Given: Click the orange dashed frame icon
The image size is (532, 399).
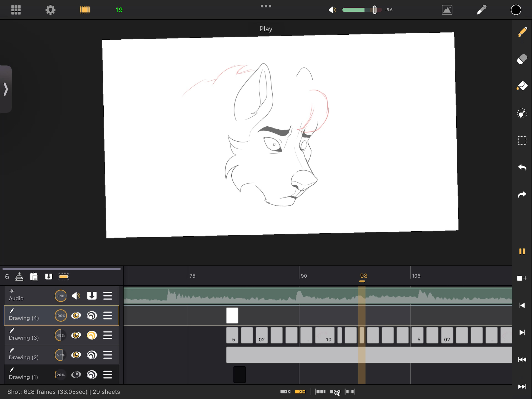Looking at the screenshot, I should 63,277.
